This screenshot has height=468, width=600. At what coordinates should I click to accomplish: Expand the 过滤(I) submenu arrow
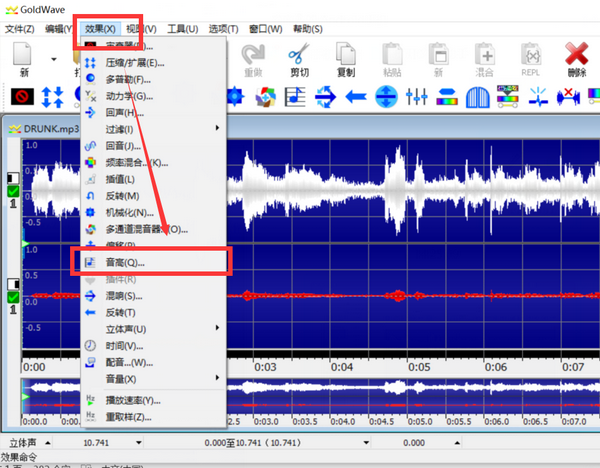click(x=217, y=128)
